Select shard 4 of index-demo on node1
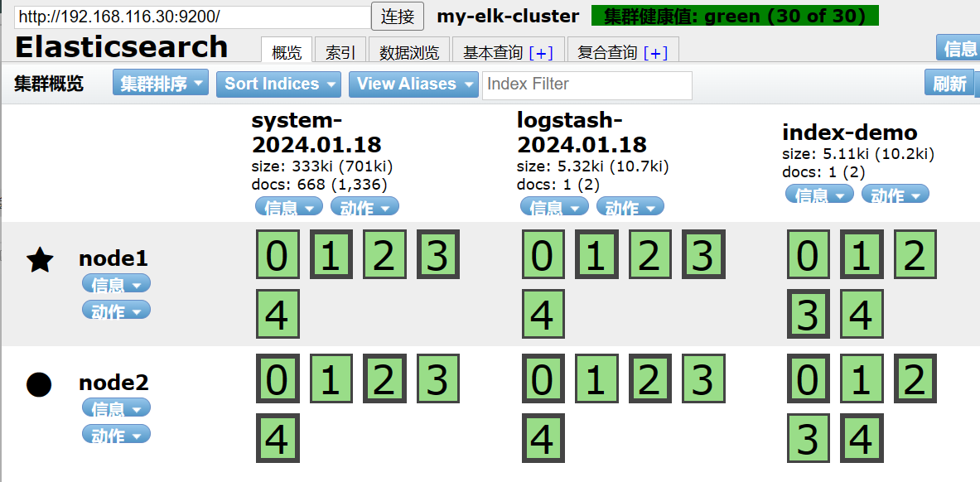The height and width of the screenshot is (482, 980). point(862,314)
